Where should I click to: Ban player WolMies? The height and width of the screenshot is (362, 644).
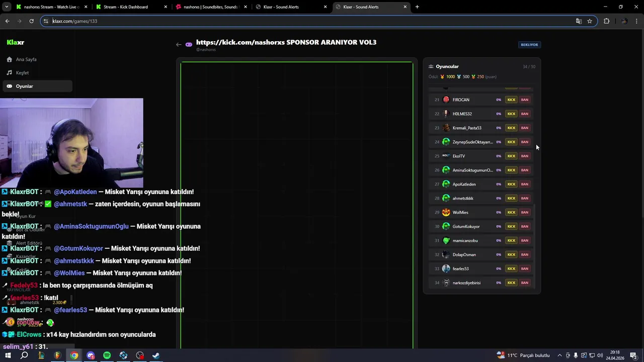pos(525,212)
